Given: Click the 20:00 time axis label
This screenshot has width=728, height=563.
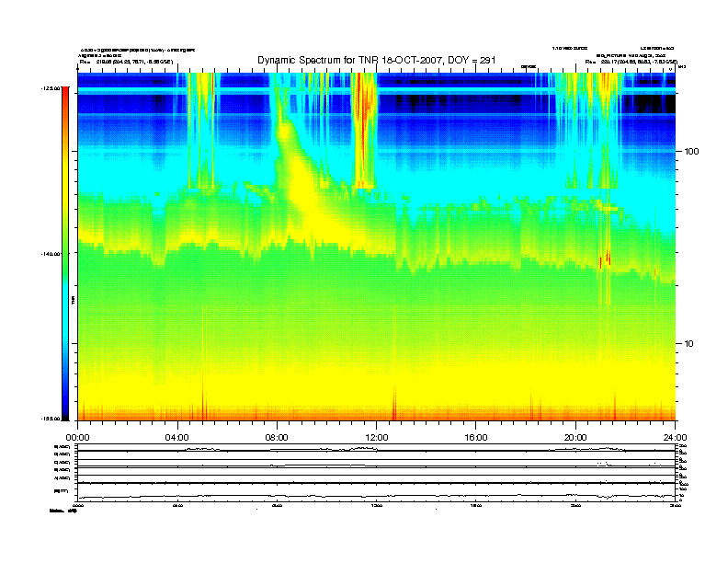Looking at the screenshot, I should 575,438.
